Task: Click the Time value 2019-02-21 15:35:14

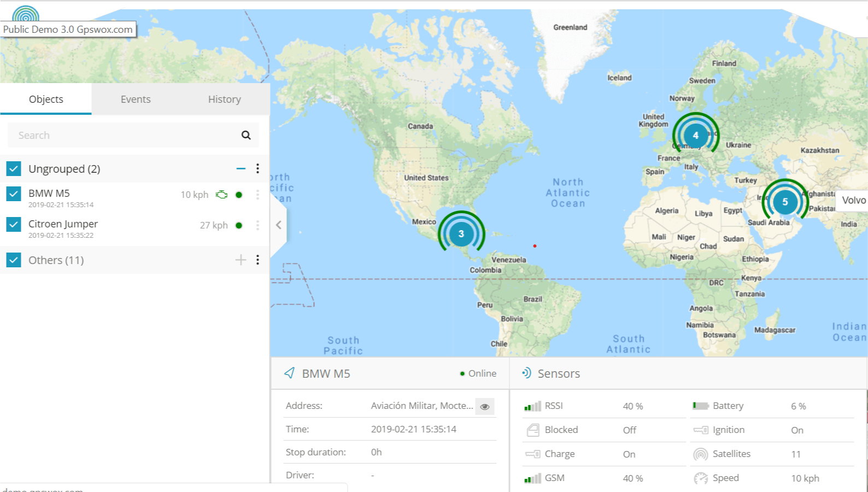Action: [414, 429]
